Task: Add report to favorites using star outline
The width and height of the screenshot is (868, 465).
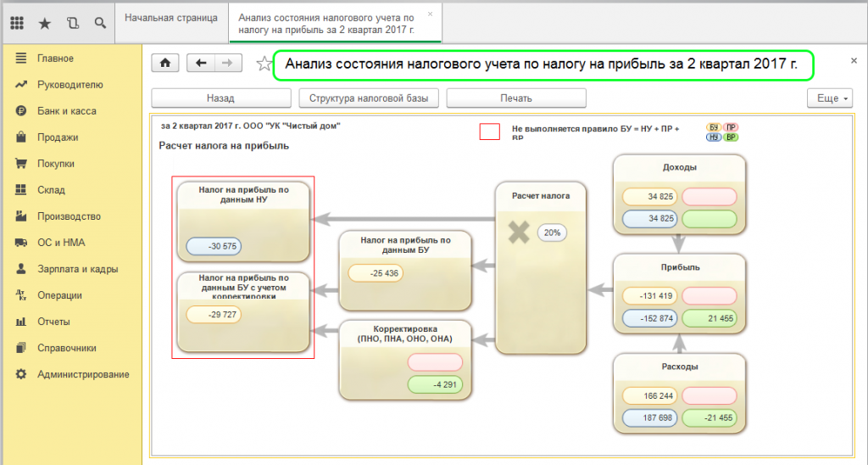Action: pyautogui.click(x=264, y=64)
